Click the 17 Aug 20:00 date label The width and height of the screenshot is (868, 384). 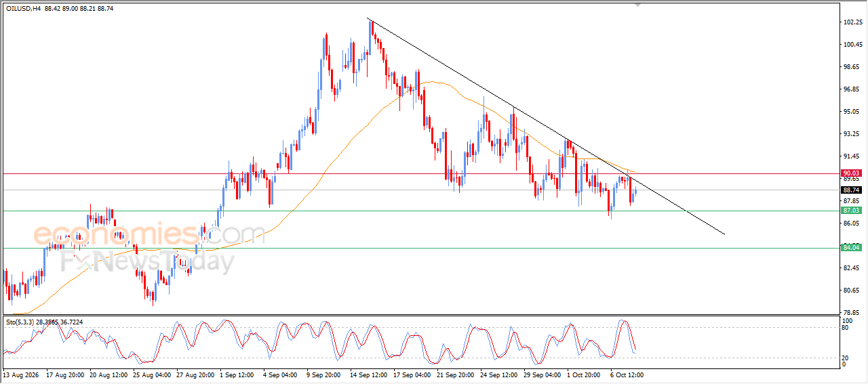click(x=65, y=375)
